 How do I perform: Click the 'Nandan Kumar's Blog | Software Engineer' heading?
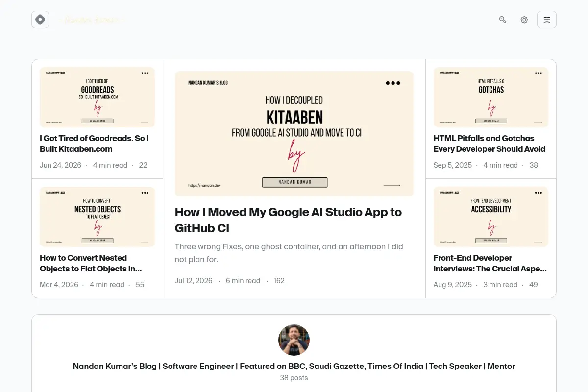tap(294, 366)
